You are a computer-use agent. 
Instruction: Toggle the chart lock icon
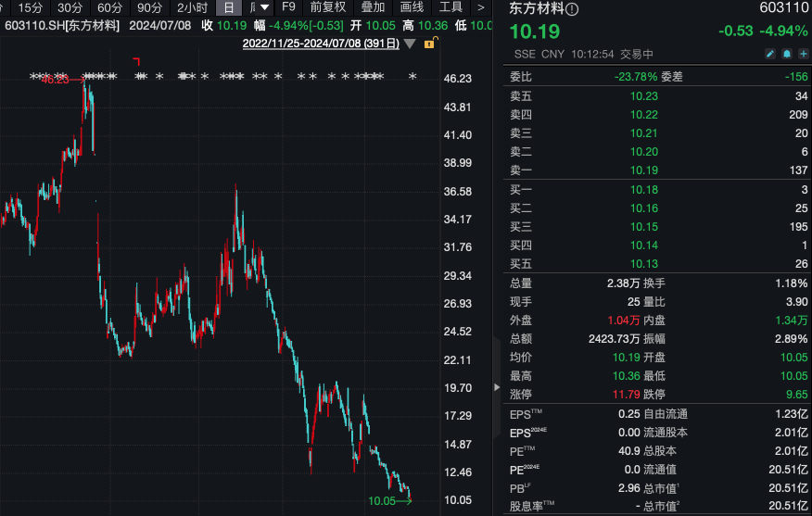[x=429, y=44]
